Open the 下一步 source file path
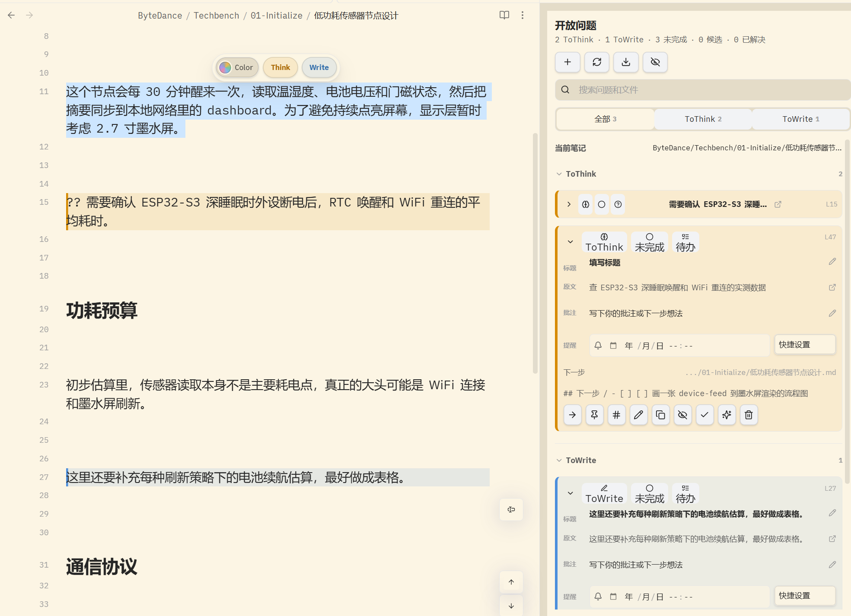 tap(761, 372)
